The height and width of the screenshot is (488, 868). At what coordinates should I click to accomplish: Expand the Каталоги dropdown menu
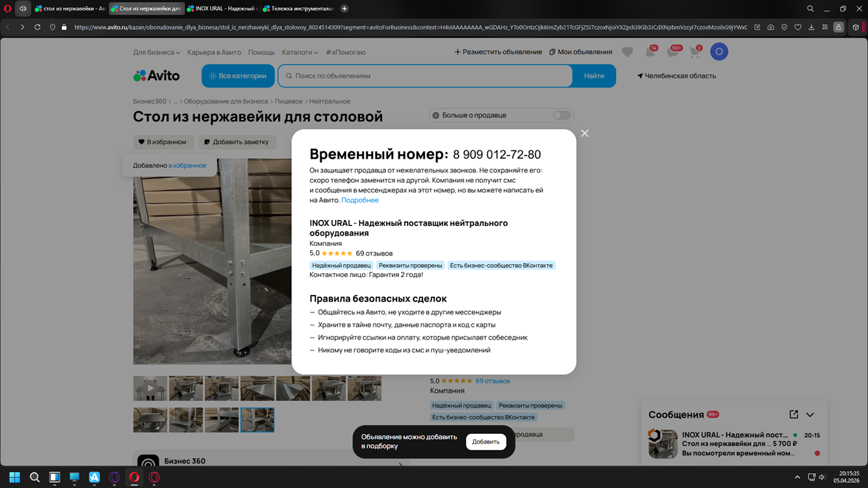[x=300, y=52]
